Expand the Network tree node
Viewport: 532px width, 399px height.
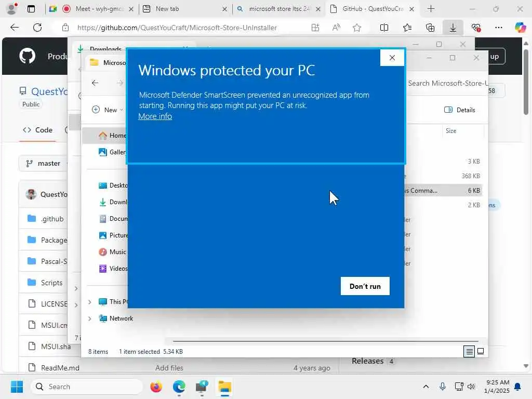(x=89, y=318)
